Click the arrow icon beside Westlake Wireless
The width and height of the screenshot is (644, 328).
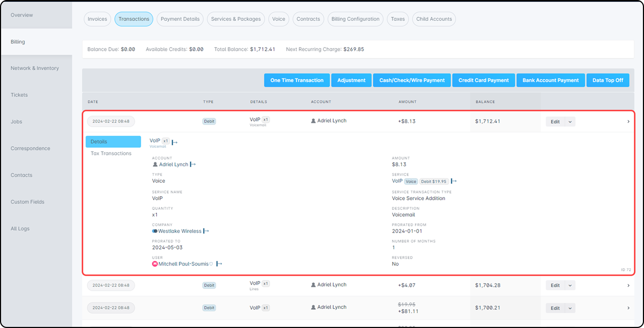click(x=206, y=231)
